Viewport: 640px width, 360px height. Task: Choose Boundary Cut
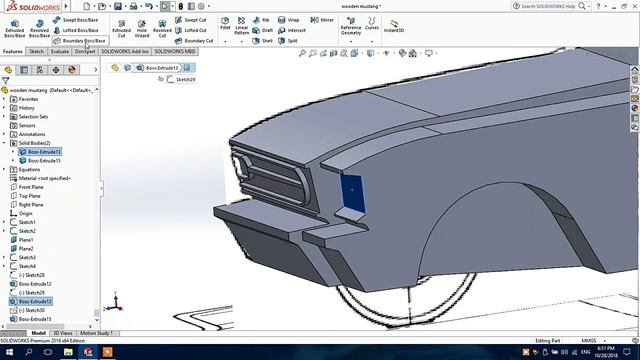(194, 41)
